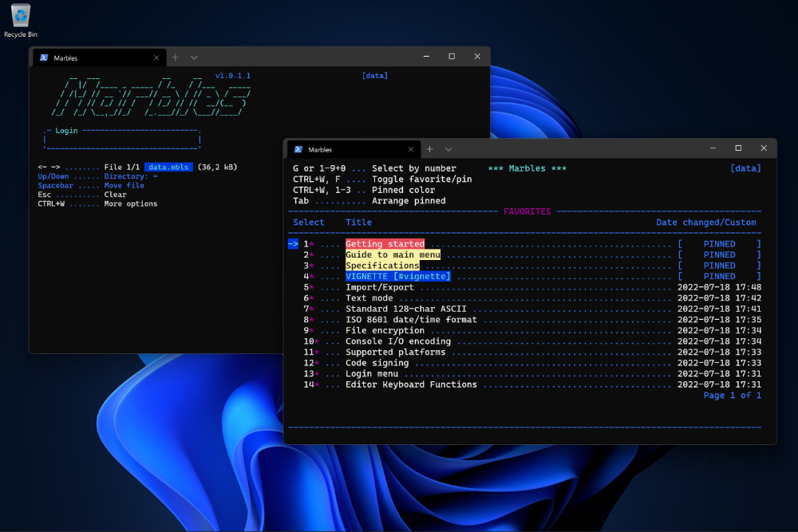Select ISO 8601 date/time format entry
Screen dimensions: 798x532
411,319
